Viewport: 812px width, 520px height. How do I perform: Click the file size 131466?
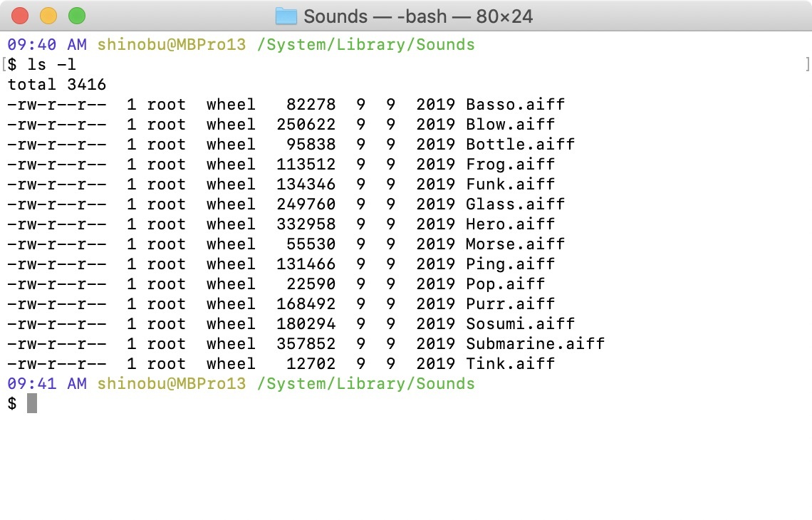click(306, 264)
